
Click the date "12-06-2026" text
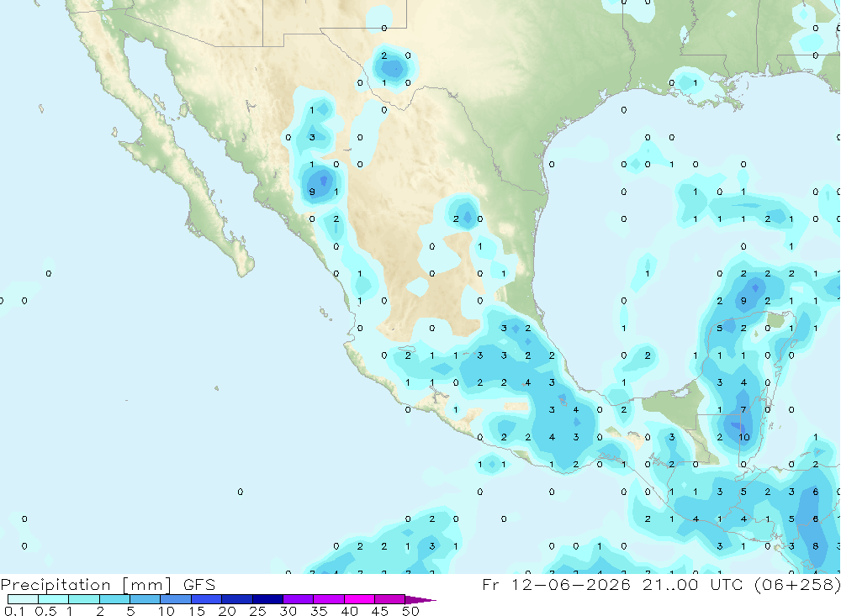click(570, 584)
